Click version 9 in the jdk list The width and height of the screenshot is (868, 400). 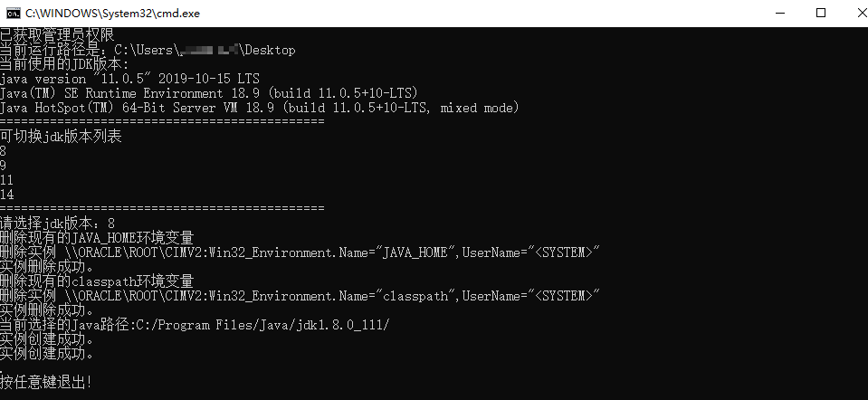pos(4,167)
